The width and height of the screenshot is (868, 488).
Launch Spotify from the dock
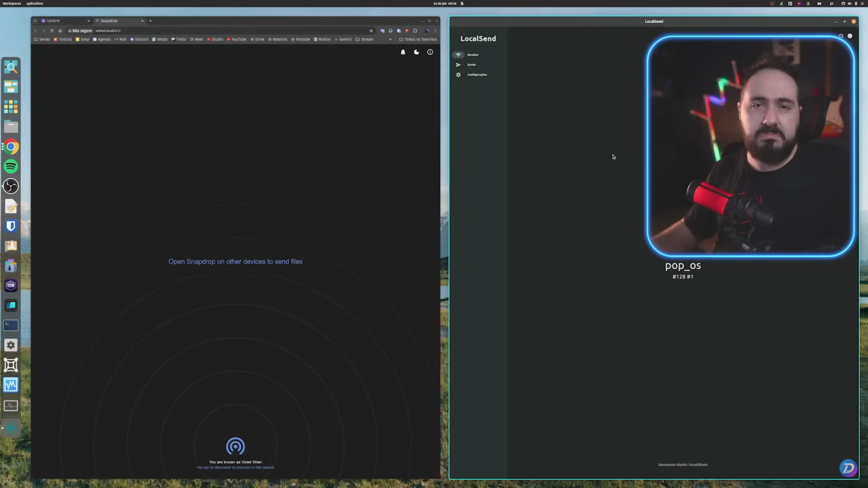coord(11,167)
